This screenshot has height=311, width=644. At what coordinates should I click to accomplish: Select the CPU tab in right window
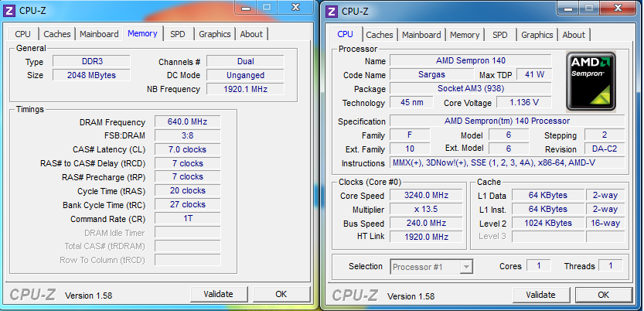coord(345,34)
